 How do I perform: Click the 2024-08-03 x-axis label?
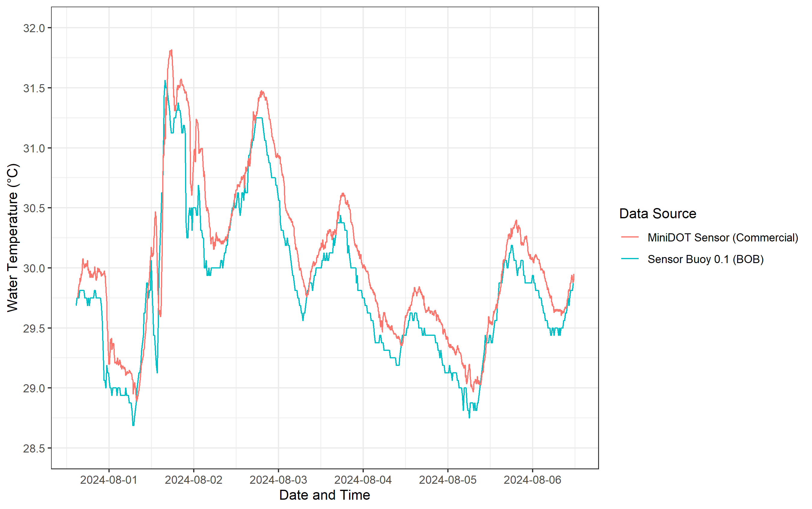[278, 480]
